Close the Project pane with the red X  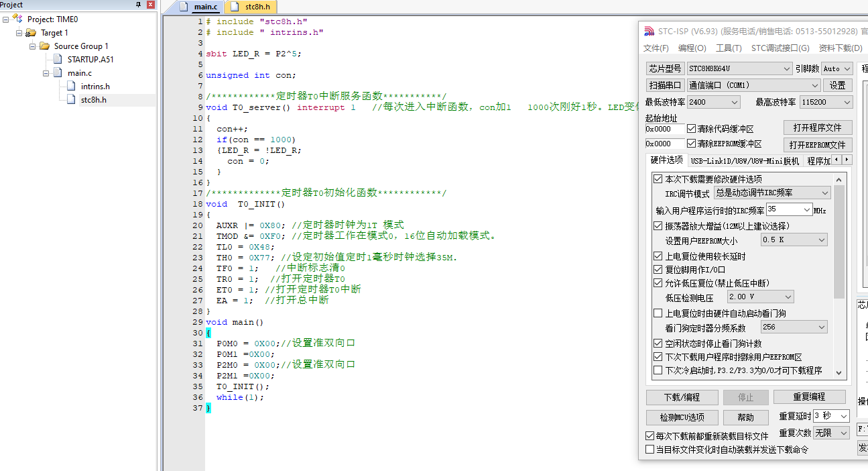pos(150,5)
